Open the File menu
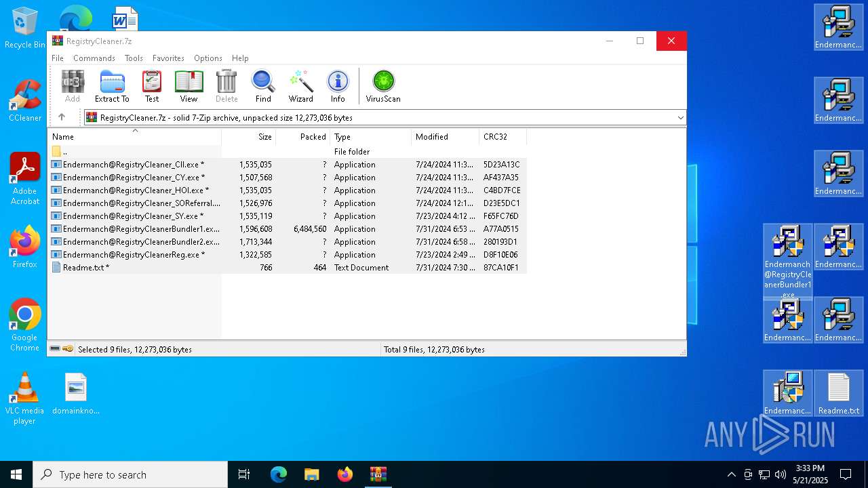This screenshot has height=488, width=868. [58, 58]
